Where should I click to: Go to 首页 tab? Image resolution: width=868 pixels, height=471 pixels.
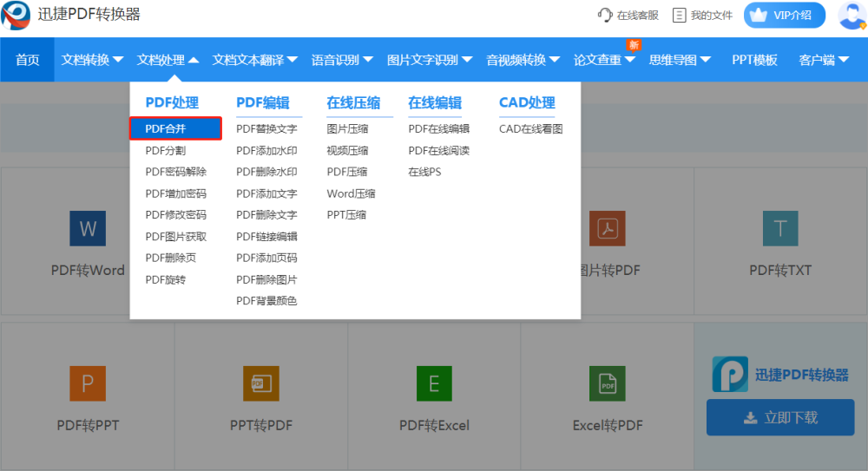[x=27, y=60]
